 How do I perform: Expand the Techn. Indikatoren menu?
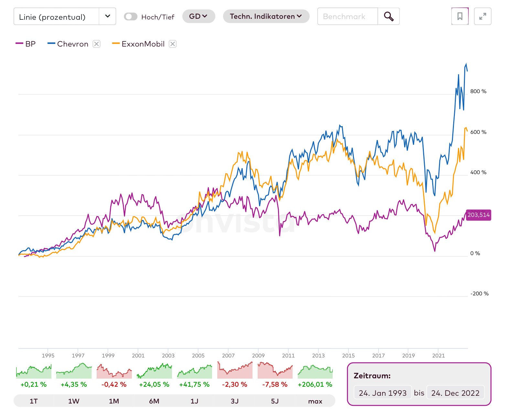(x=266, y=16)
